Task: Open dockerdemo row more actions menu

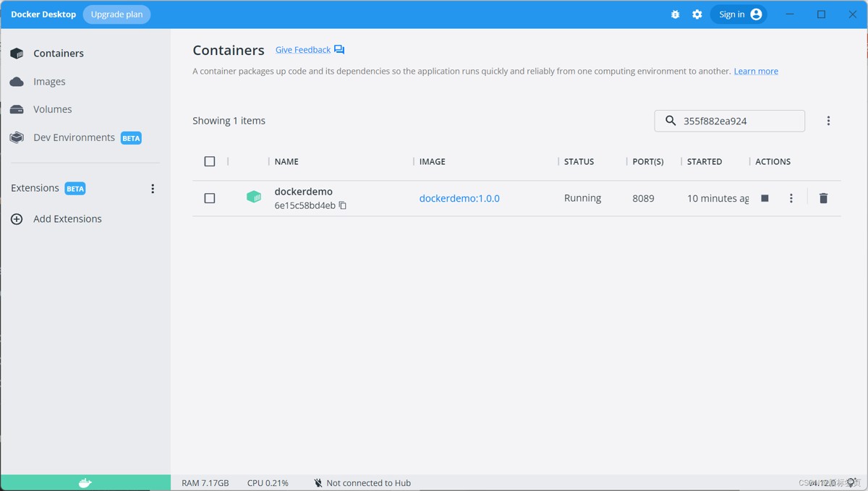Action: (x=791, y=198)
